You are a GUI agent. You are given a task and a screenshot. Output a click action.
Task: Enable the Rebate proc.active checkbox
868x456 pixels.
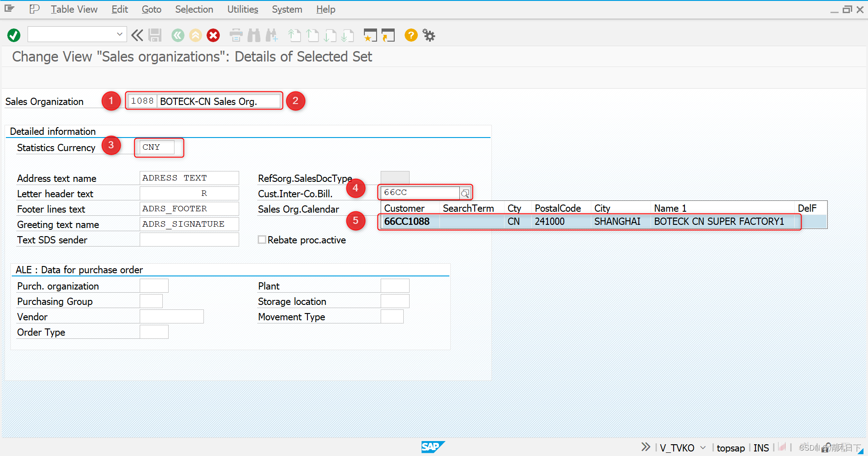[x=262, y=239]
